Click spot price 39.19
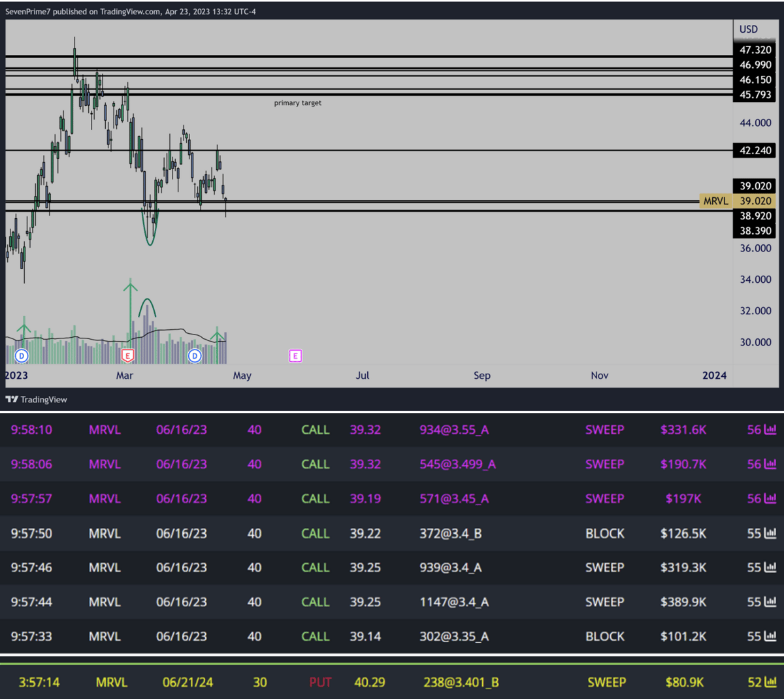Viewport: 784px width, 699px height. tap(365, 498)
